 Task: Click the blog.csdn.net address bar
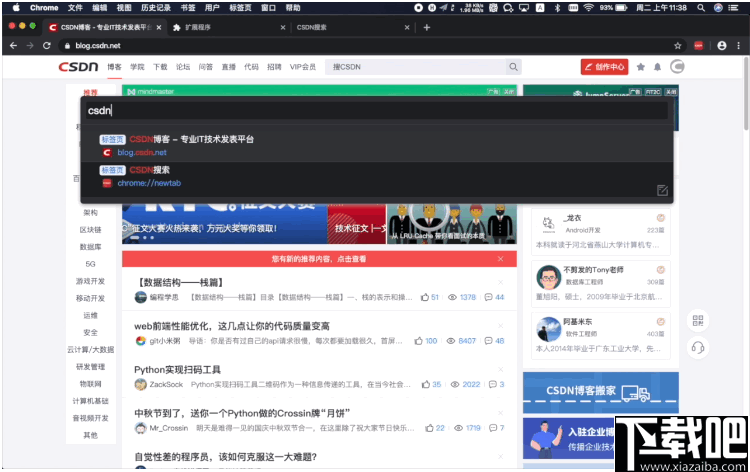point(366,46)
